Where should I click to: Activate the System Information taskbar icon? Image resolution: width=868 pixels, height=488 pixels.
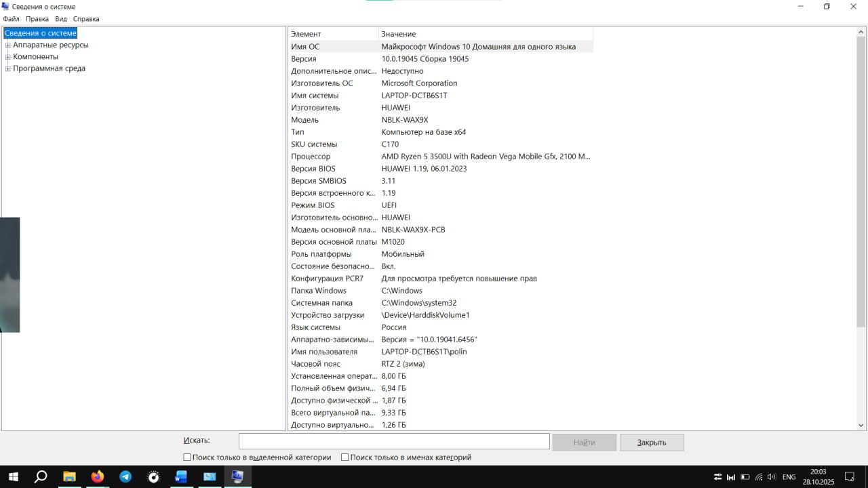pyautogui.click(x=237, y=476)
